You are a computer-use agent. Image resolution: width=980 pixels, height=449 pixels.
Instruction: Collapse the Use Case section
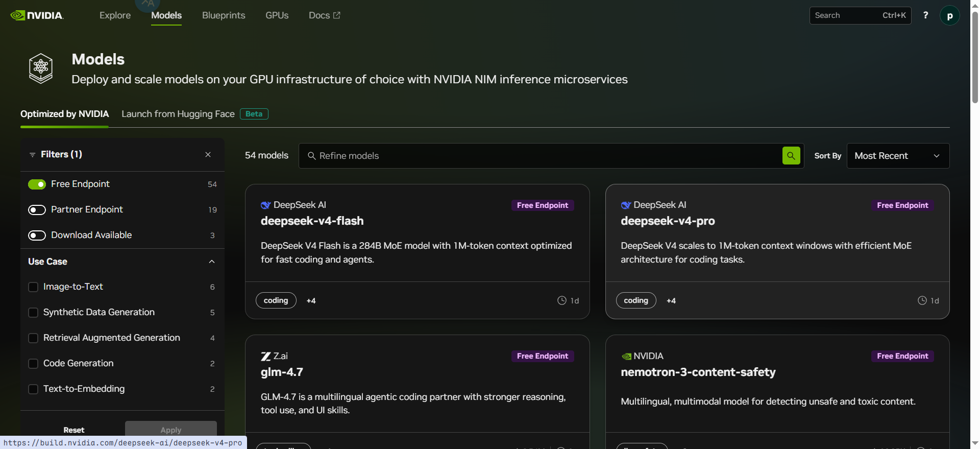[212, 262]
